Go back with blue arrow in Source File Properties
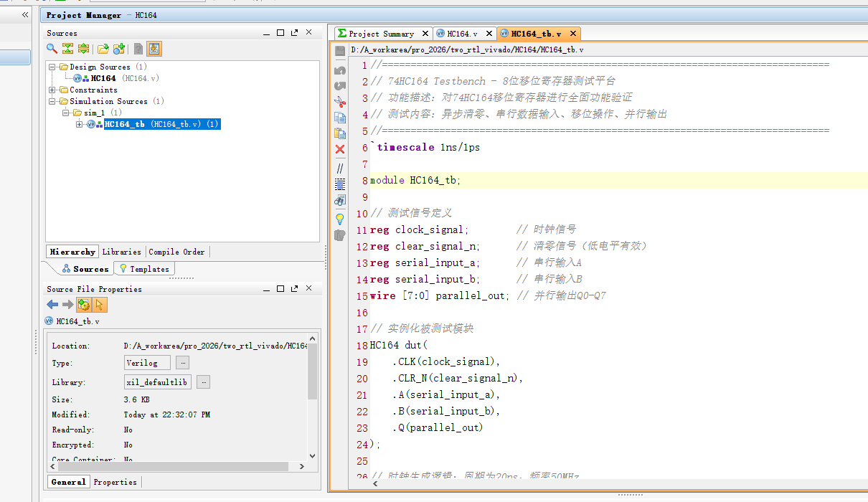The width and height of the screenshot is (868, 502). 52,305
